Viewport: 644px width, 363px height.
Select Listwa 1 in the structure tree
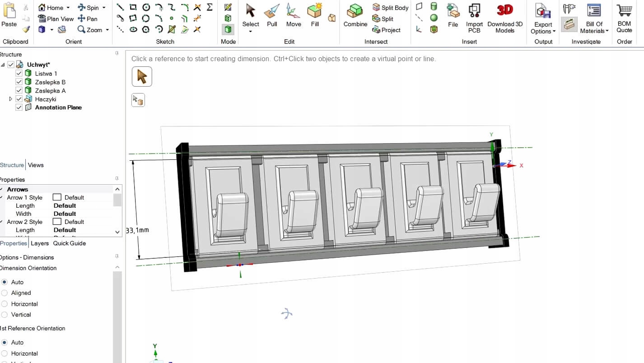click(46, 73)
